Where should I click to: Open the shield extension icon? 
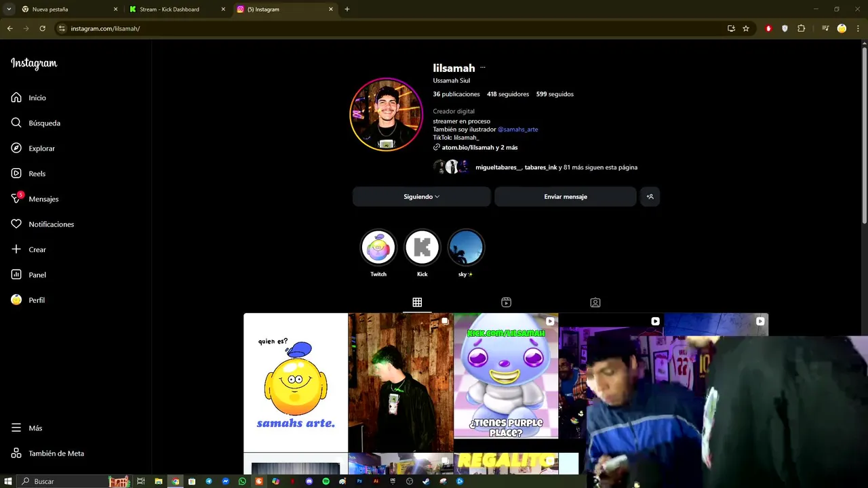coord(785,28)
